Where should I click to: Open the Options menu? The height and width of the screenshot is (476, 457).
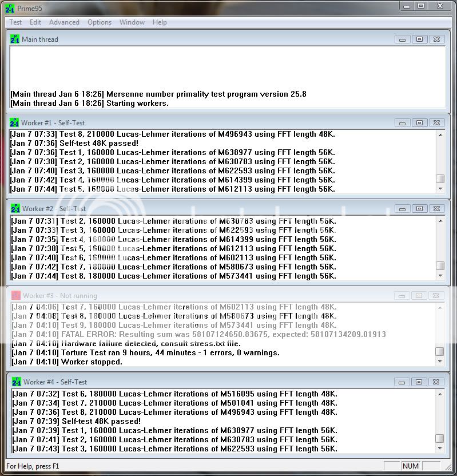[x=99, y=22]
